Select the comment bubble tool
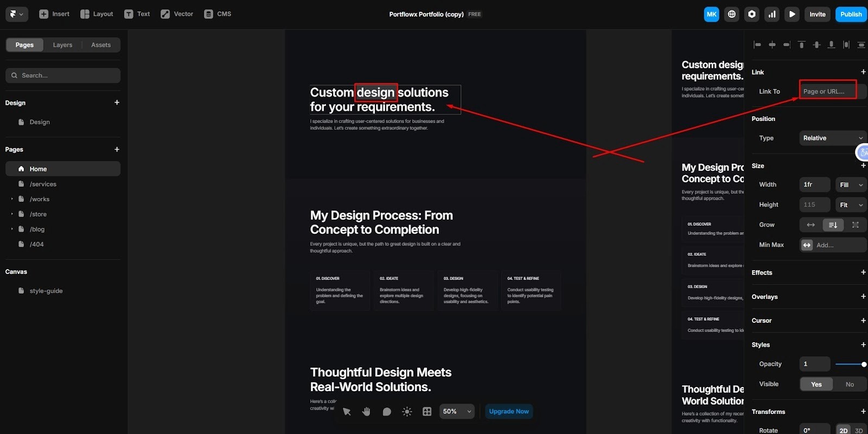868x434 pixels. click(387, 412)
